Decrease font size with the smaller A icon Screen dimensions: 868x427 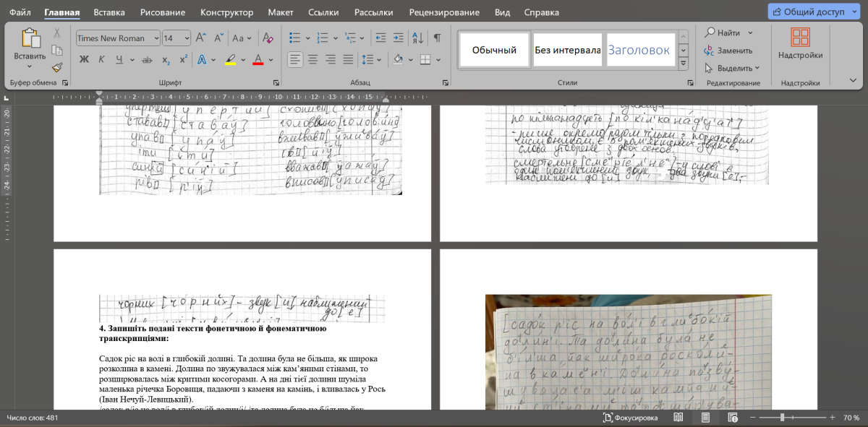click(x=218, y=38)
